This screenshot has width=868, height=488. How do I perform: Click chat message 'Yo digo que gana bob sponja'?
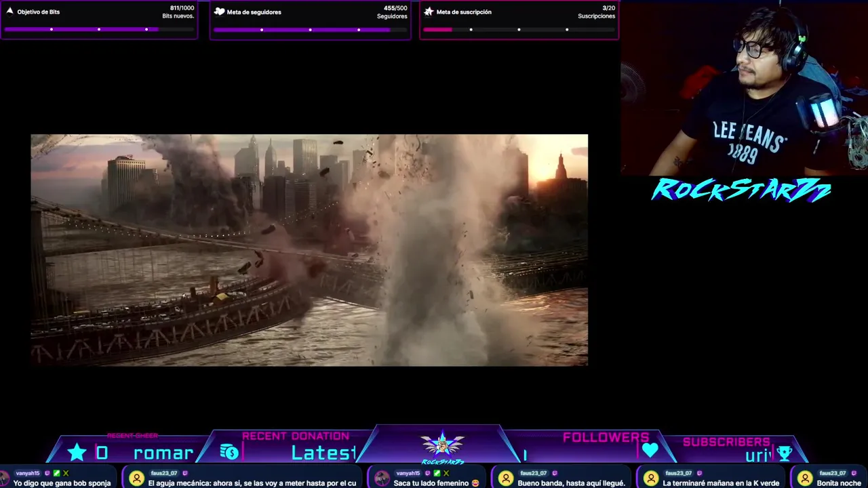(x=62, y=483)
